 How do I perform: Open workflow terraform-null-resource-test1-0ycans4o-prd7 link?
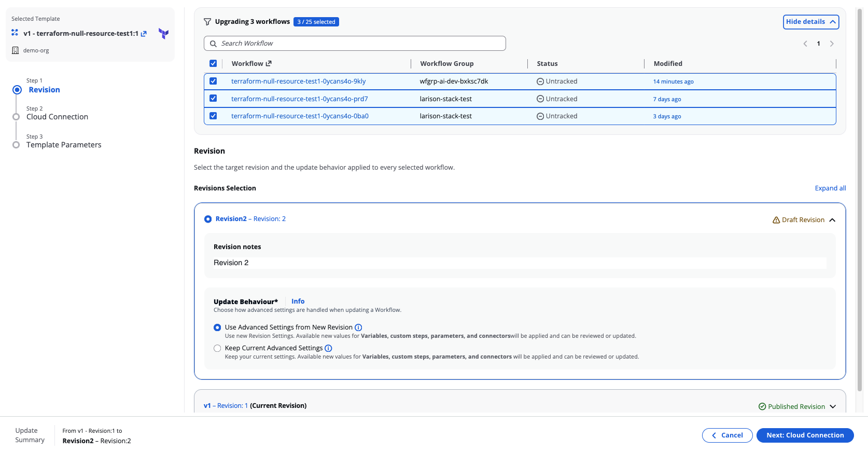pyautogui.click(x=299, y=99)
